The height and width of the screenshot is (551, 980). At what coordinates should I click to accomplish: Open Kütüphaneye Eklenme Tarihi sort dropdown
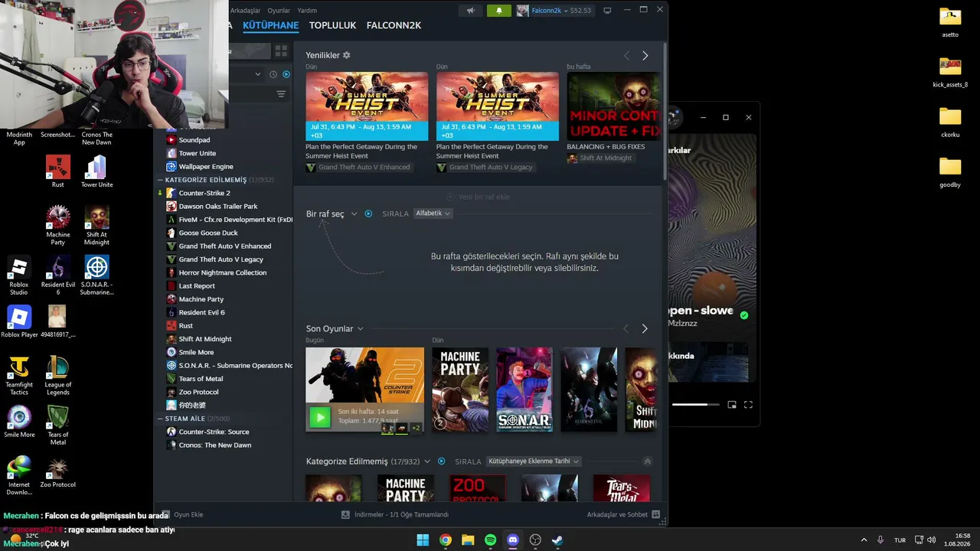point(534,461)
